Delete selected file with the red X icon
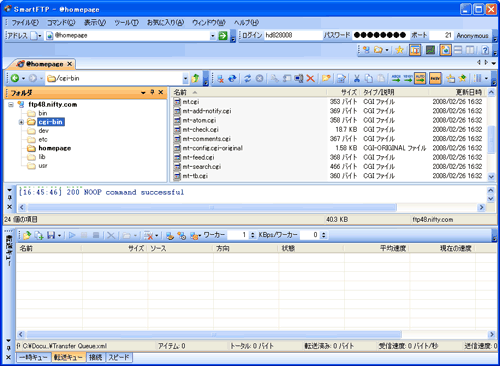Image resolution: width=500 pixels, height=366 pixels. 310,78
